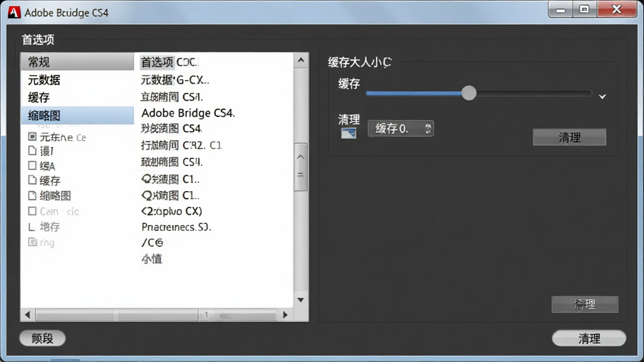The image size is (644, 362).
Task: Select the 常规 category
Action: click(77, 62)
